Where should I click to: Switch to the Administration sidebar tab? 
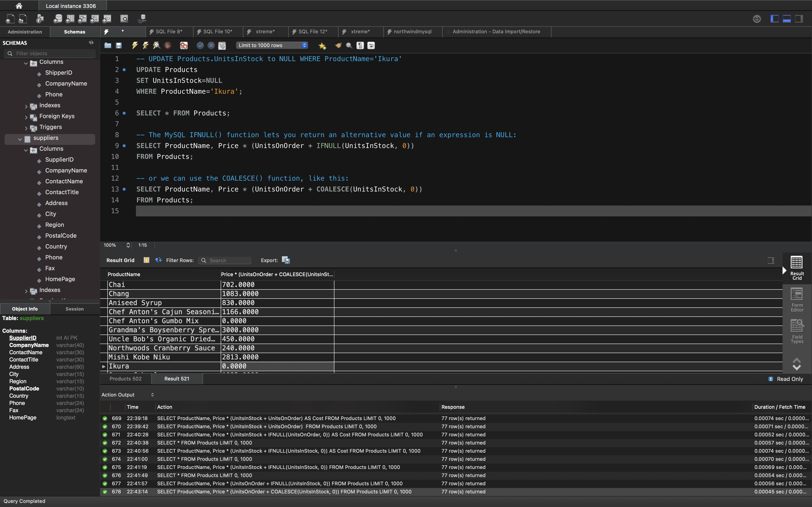[25, 32]
